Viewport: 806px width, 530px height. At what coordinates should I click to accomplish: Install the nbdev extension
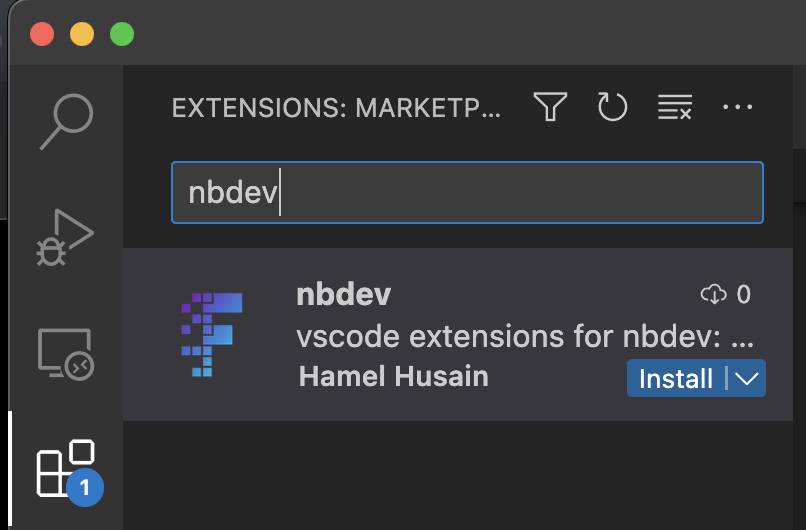click(676, 379)
